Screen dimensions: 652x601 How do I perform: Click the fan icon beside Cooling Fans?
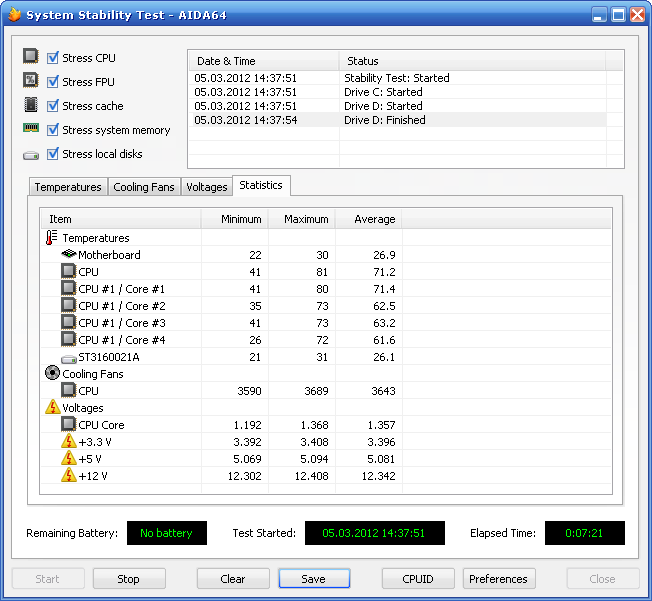pos(52,373)
